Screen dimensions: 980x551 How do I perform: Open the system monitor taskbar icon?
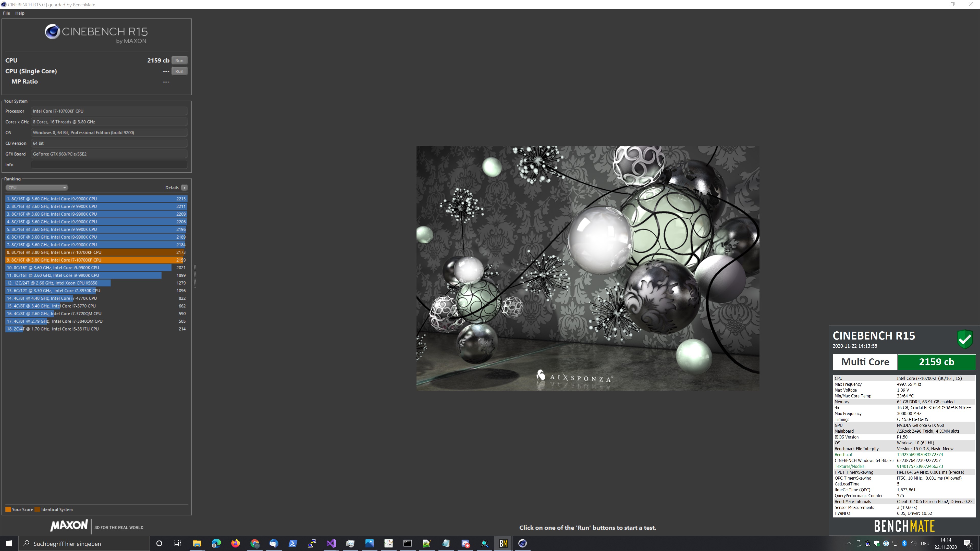click(x=350, y=543)
